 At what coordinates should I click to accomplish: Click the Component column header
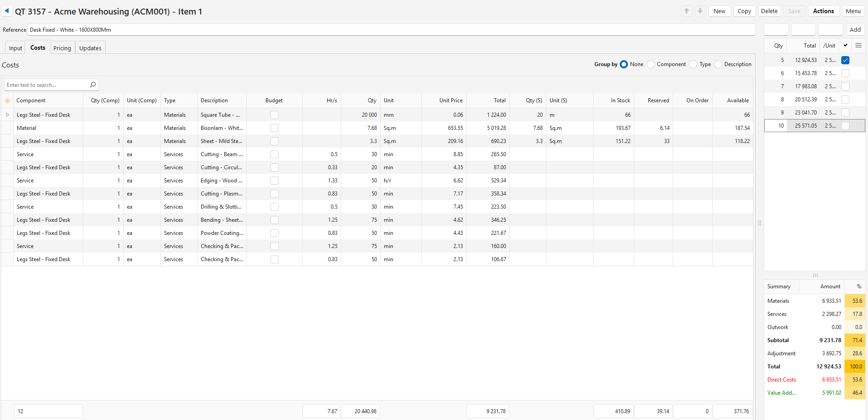48,100
